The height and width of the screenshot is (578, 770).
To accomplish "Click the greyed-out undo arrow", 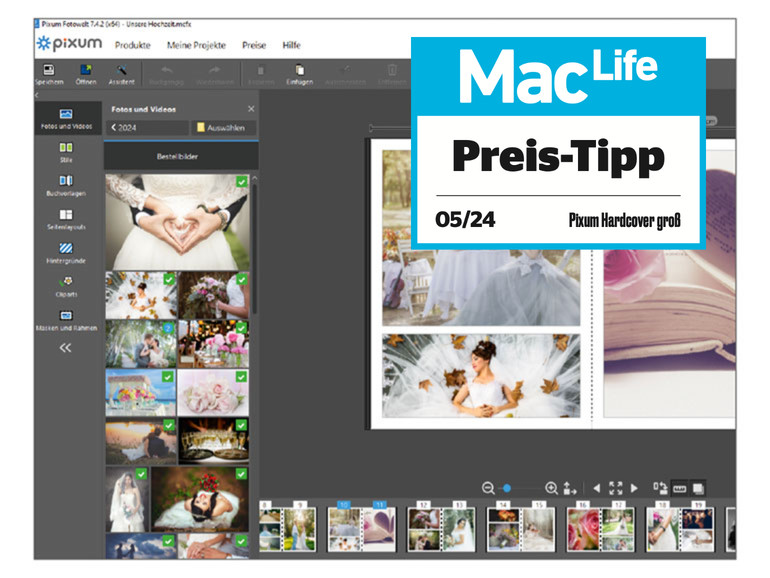I will [x=166, y=70].
